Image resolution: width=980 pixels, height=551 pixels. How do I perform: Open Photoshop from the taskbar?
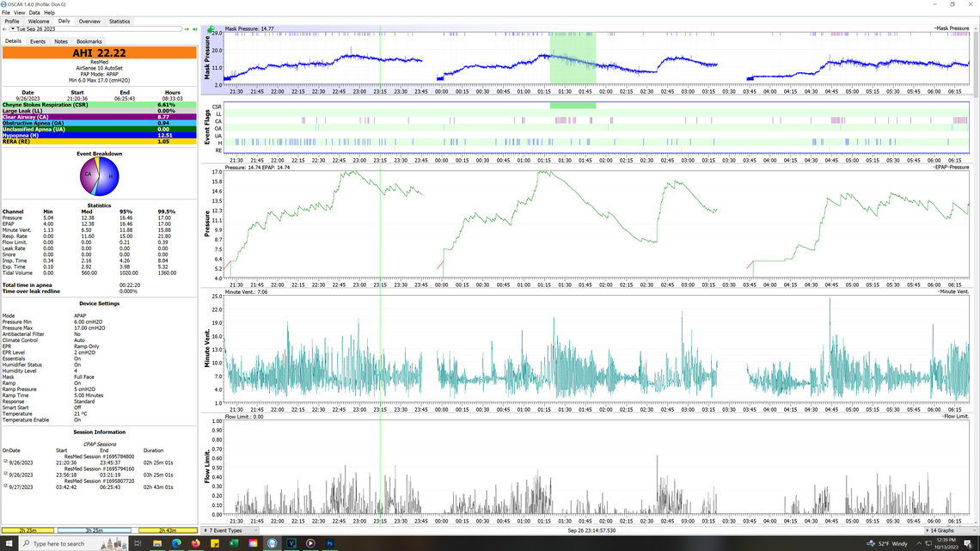329,543
